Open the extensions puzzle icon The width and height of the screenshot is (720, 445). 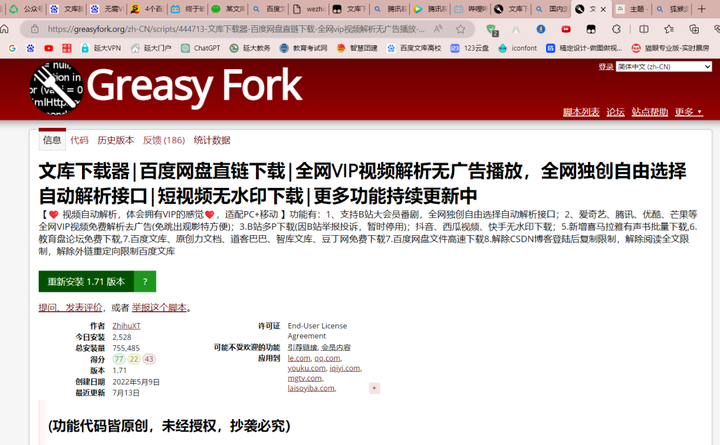(616, 29)
